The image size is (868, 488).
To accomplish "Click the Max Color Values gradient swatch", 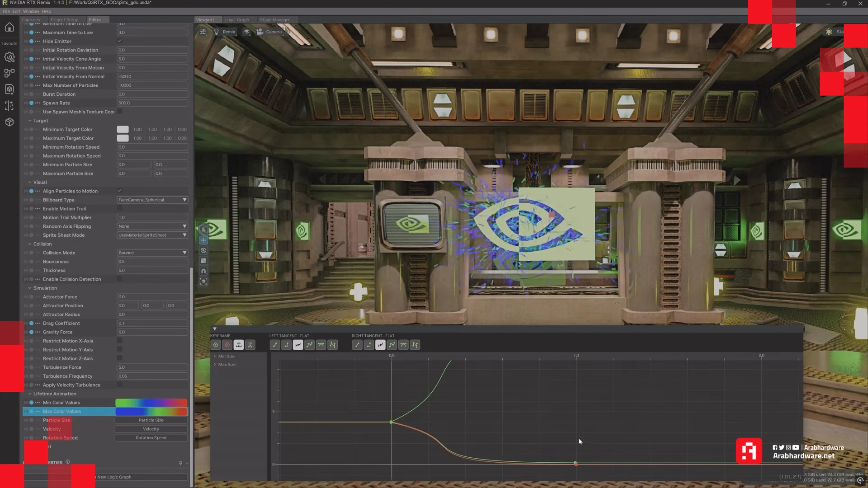I will 151,411.
